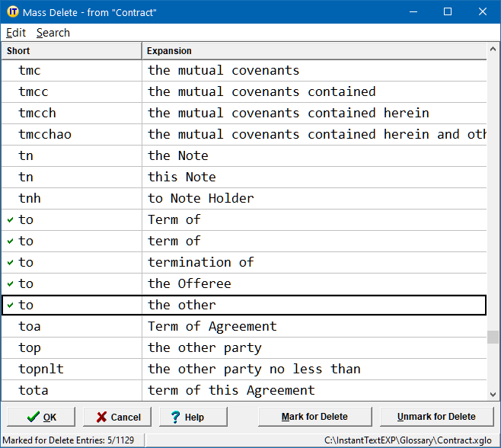
Task: Toggle delete checkmark on 'the other' row
Action: 10,305
